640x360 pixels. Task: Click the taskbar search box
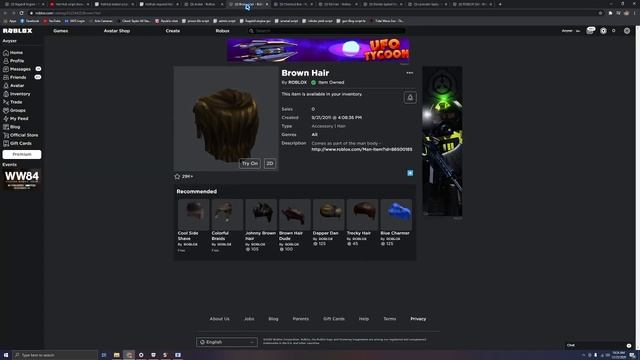55,355
